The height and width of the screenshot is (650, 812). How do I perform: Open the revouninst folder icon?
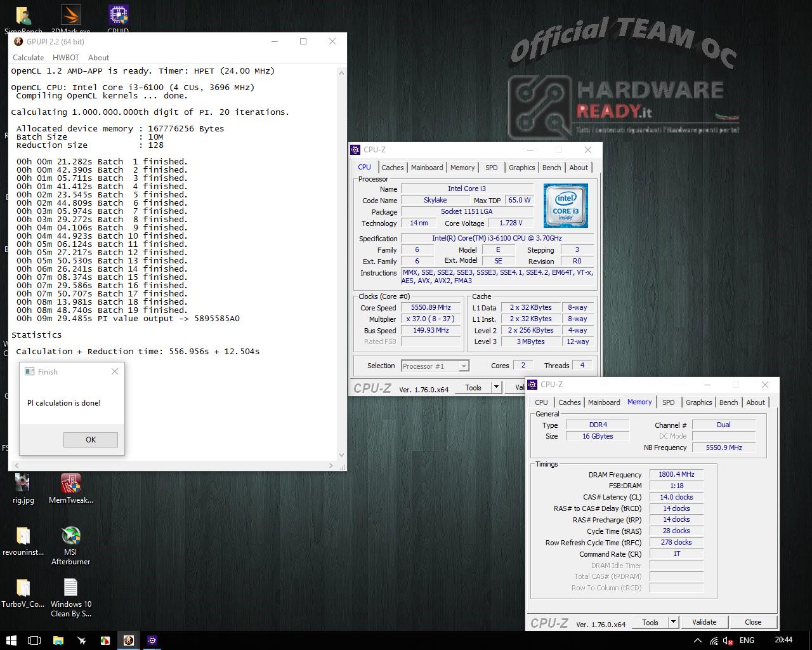pyautogui.click(x=23, y=540)
